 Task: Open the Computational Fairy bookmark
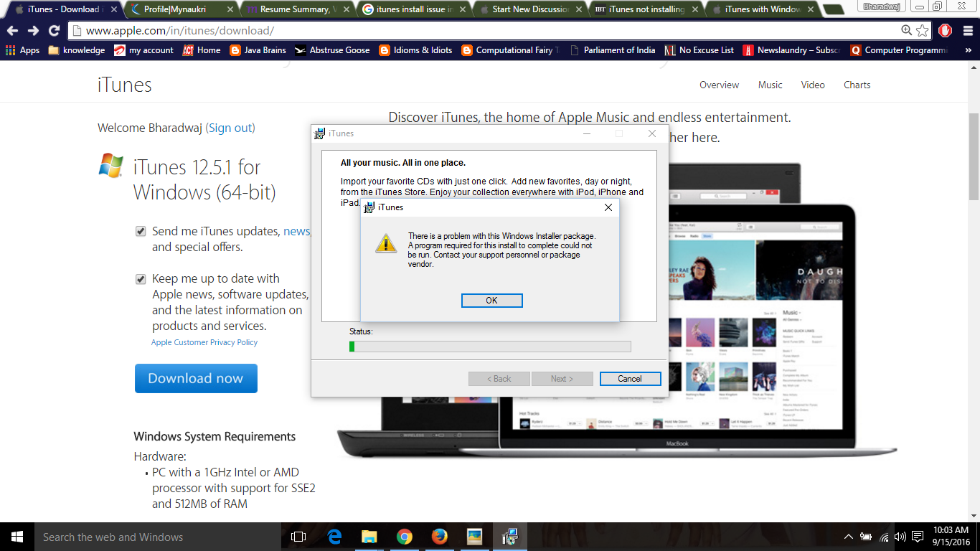[511, 50]
